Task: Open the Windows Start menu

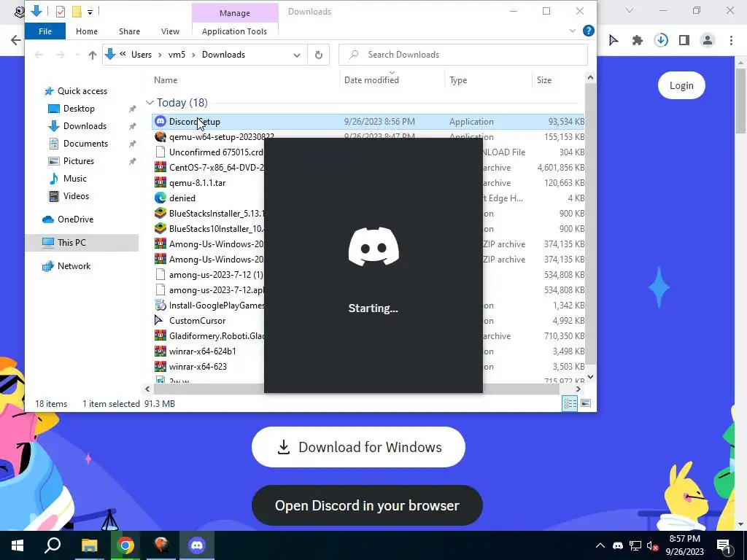Action: 18,545
